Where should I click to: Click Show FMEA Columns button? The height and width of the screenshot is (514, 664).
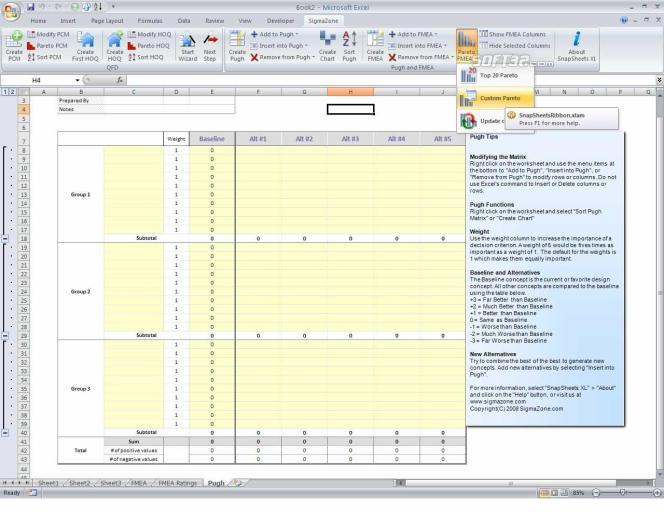click(x=513, y=34)
